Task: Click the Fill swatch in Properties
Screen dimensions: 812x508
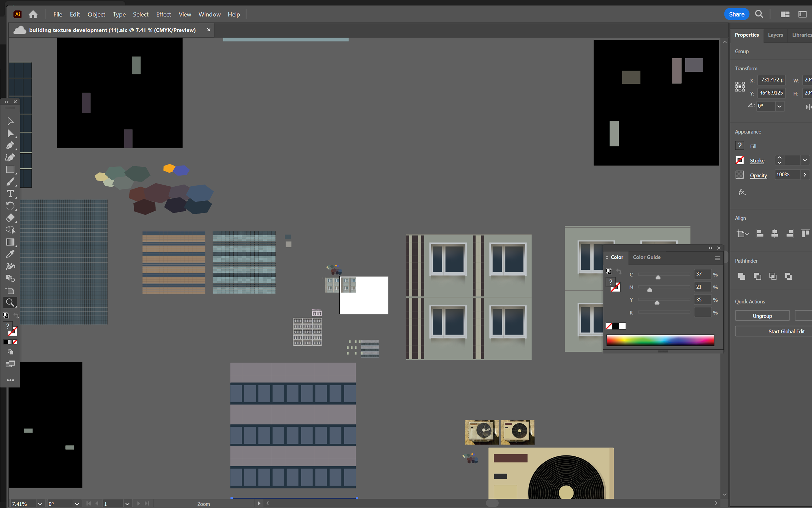Action: point(739,146)
